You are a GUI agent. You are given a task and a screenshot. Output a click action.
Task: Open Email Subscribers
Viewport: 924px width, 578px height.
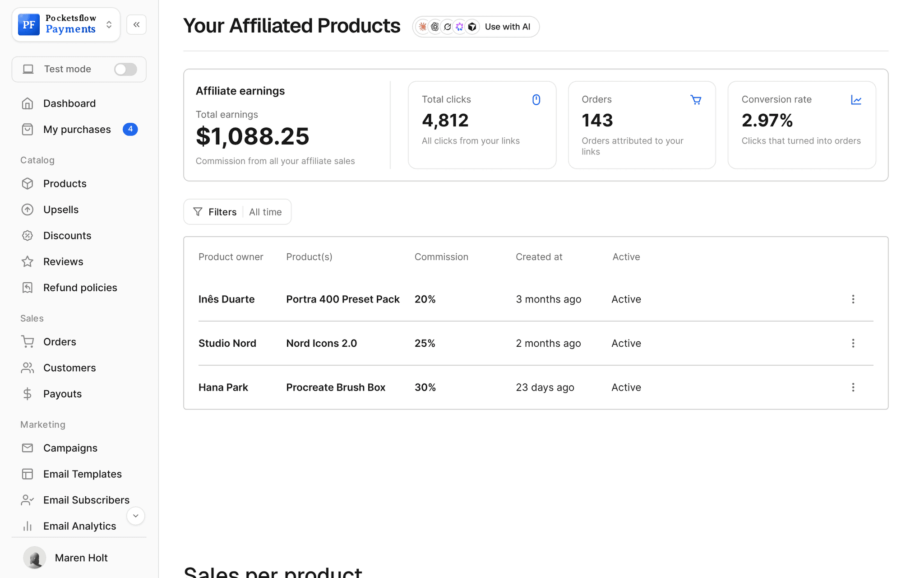coord(86,500)
